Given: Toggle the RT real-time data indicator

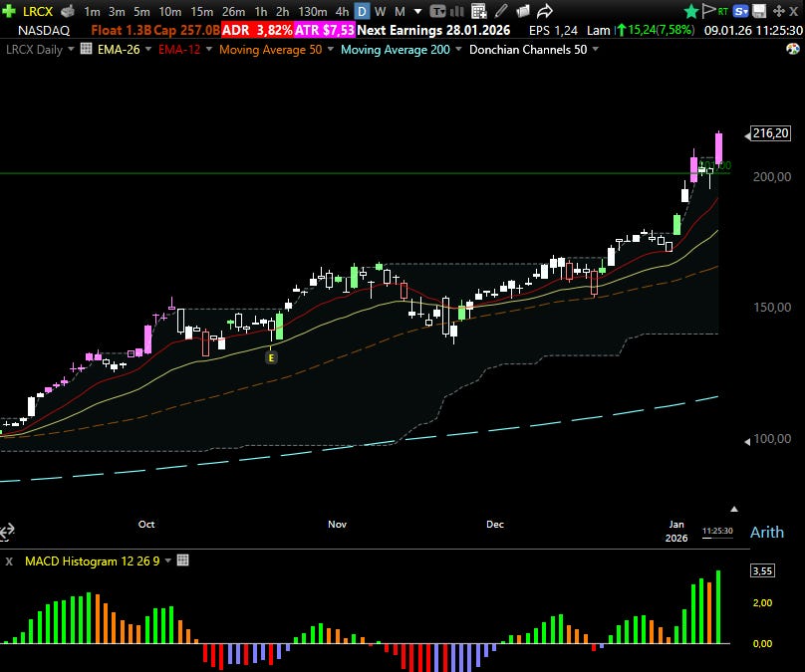Looking at the screenshot, I should (x=721, y=11).
